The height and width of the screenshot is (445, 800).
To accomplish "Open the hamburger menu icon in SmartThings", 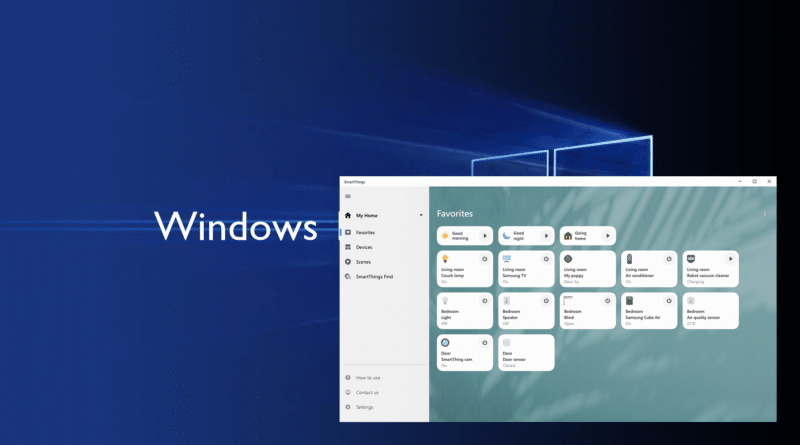I will click(348, 196).
